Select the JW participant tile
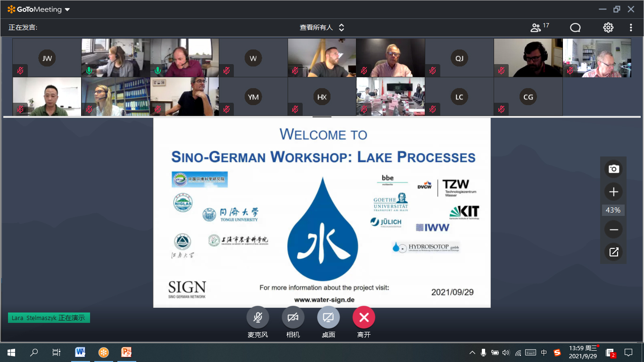The height and width of the screenshot is (362, 644). pyautogui.click(x=47, y=58)
